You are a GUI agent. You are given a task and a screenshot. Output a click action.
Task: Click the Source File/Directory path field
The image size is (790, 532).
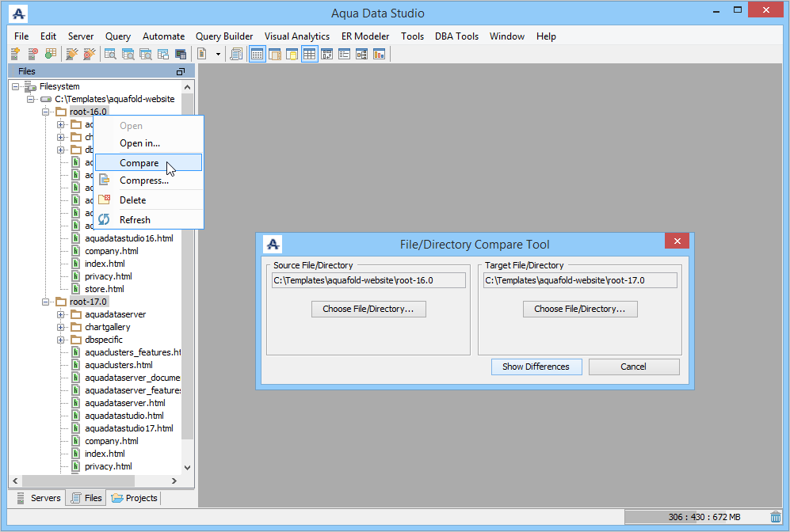click(x=368, y=280)
